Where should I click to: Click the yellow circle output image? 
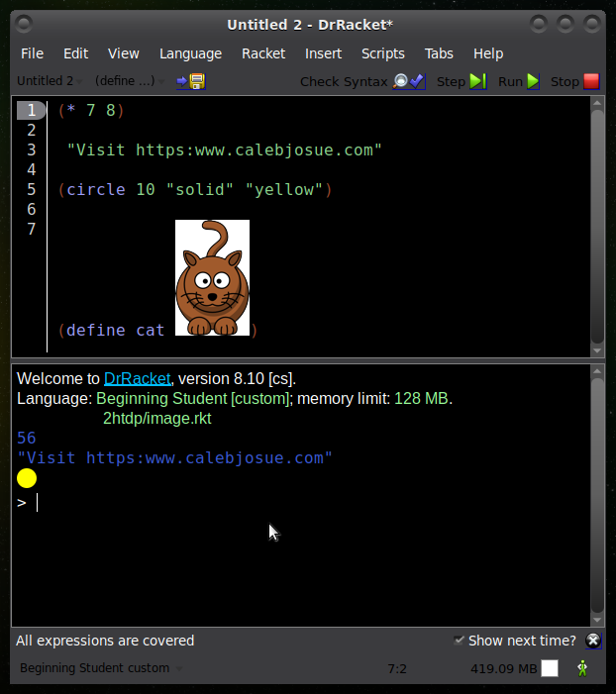(27, 478)
